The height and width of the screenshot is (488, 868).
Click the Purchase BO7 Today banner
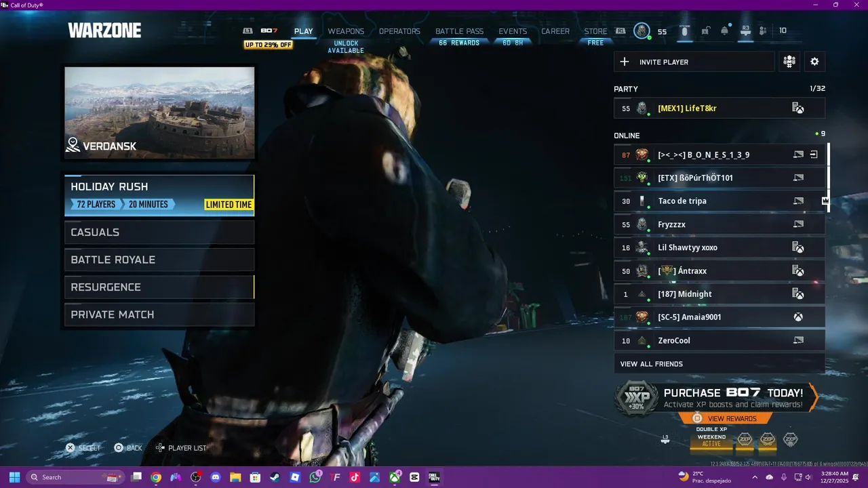coord(717,398)
